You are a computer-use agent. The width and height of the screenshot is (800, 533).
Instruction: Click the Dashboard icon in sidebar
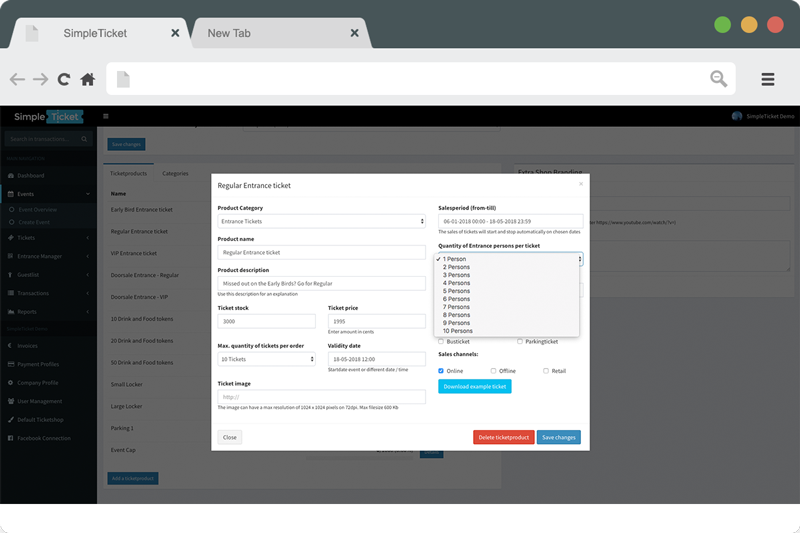(11, 175)
